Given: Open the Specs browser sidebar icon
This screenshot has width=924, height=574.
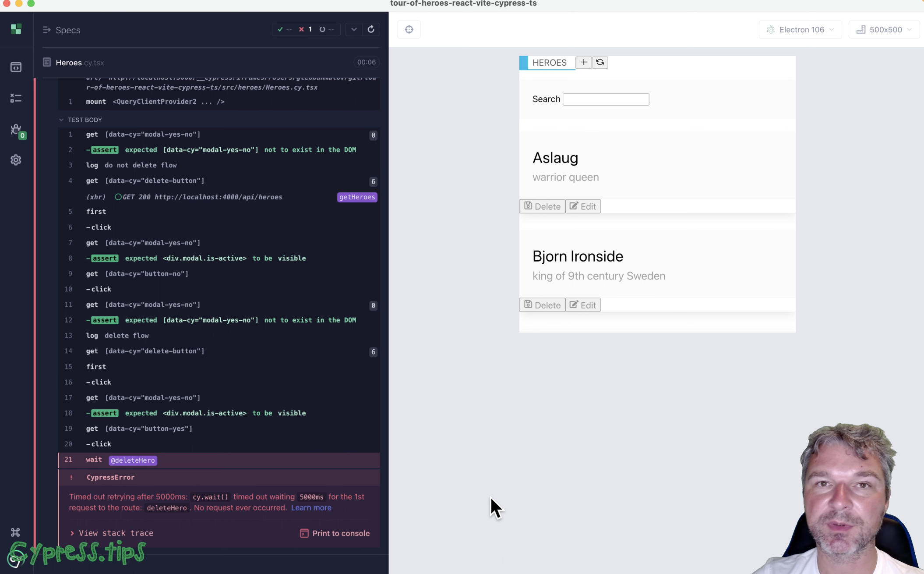Looking at the screenshot, I should tap(16, 67).
